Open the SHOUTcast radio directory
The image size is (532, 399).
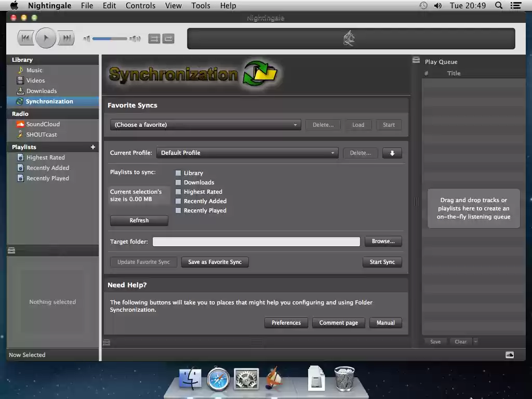[x=41, y=134]
